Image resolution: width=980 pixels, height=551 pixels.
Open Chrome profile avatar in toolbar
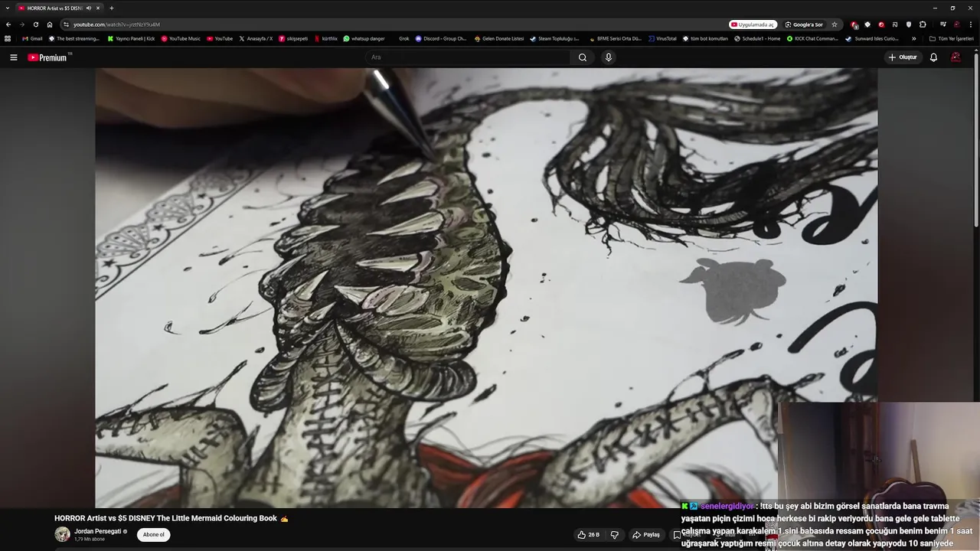[x=957, y=24]
